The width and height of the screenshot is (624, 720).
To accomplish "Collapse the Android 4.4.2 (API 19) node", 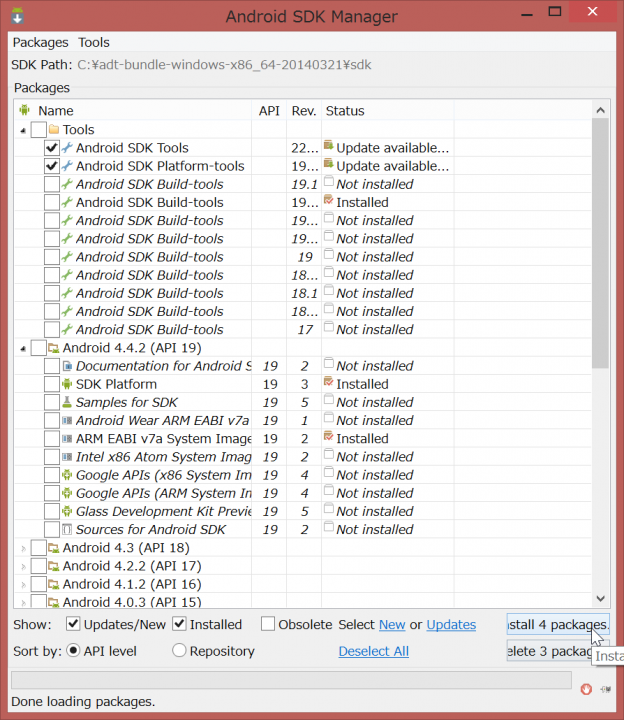I will [23, 349].
